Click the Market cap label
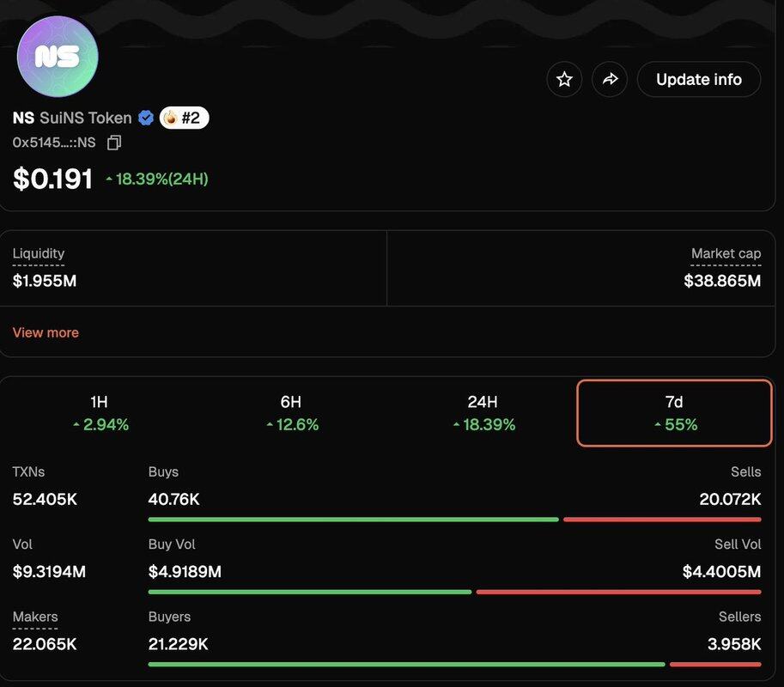 [x=726, y=253]
